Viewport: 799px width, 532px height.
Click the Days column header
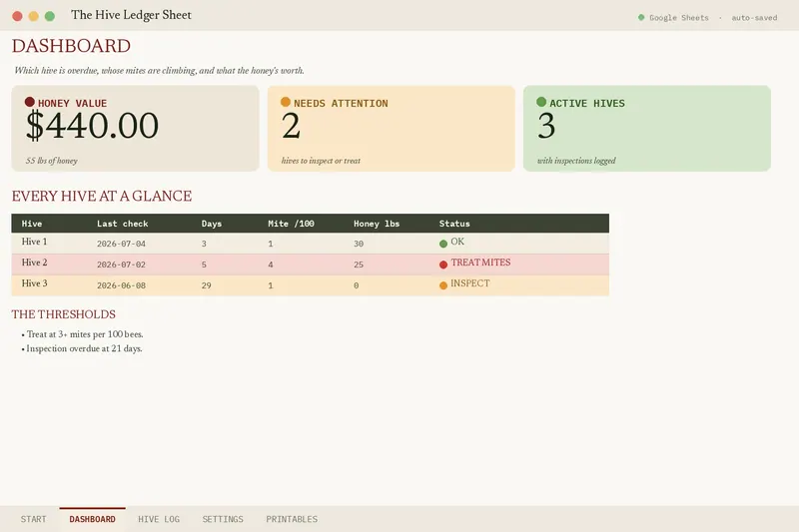point(212,224)
